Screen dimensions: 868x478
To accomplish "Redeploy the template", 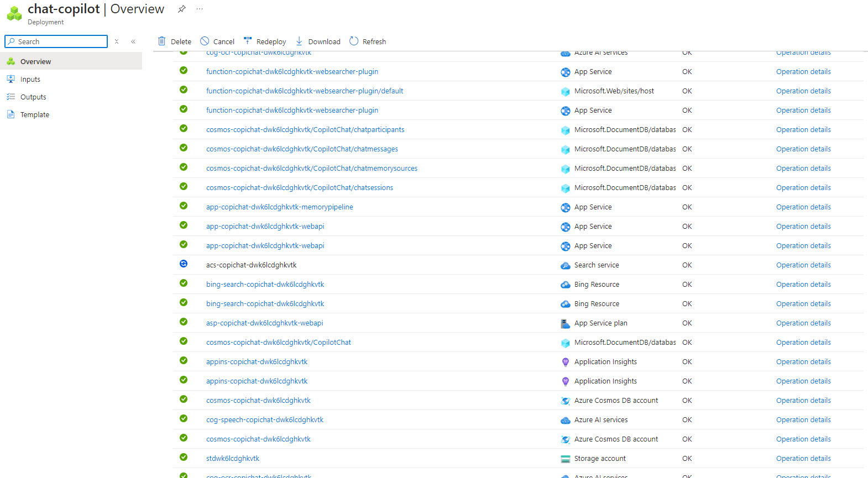I will coord(265,41).
